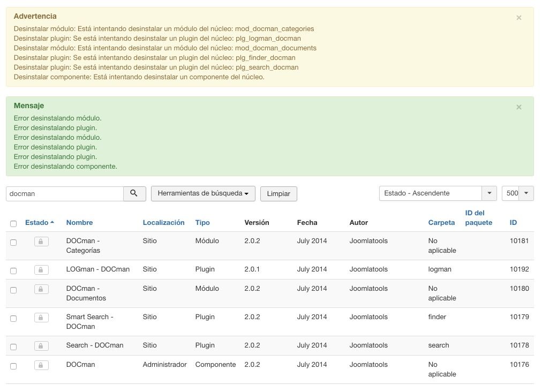Click lock icon for DOCman - Documentos row
This screenshot has height=392, width=542.
click(41, 289)
